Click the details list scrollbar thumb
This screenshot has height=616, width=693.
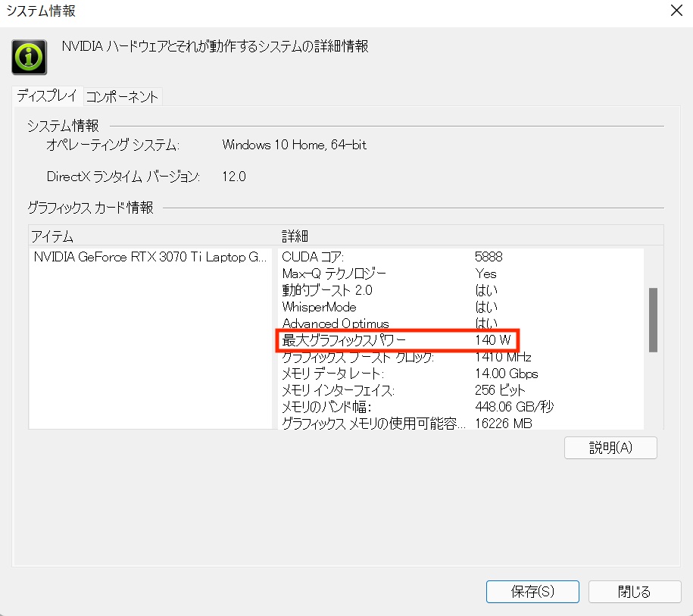point(653,320)
